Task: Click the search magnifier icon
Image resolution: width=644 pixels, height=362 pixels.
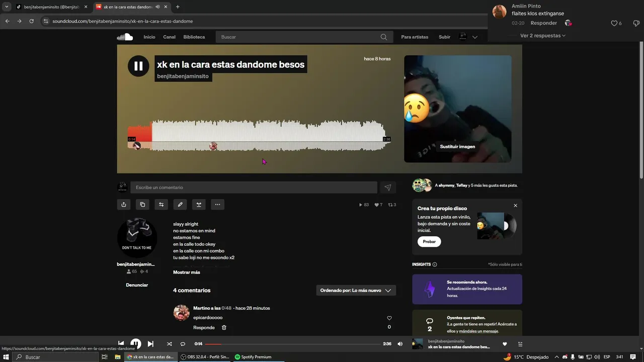Action: pos(384,37)
